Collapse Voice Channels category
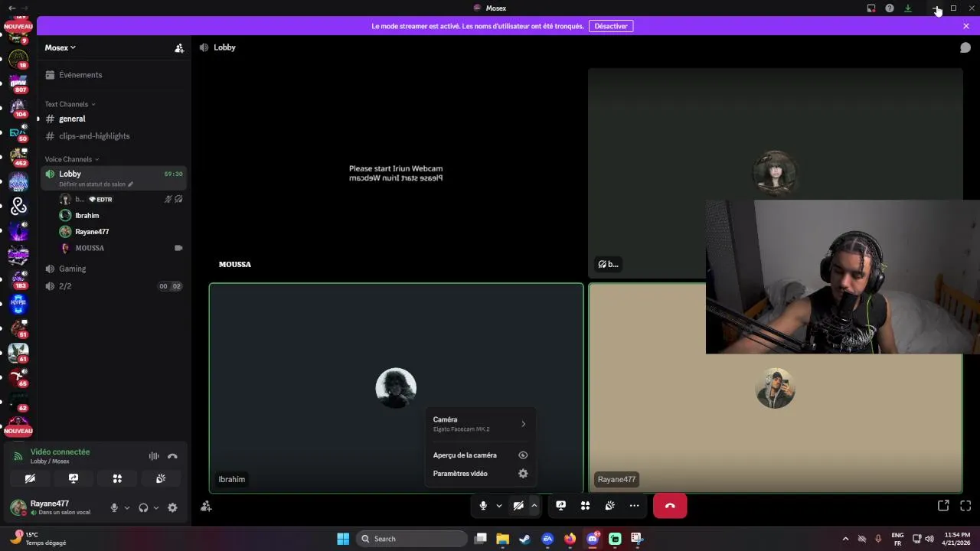The height and width of the screenshot is (551, 980). 72,159
